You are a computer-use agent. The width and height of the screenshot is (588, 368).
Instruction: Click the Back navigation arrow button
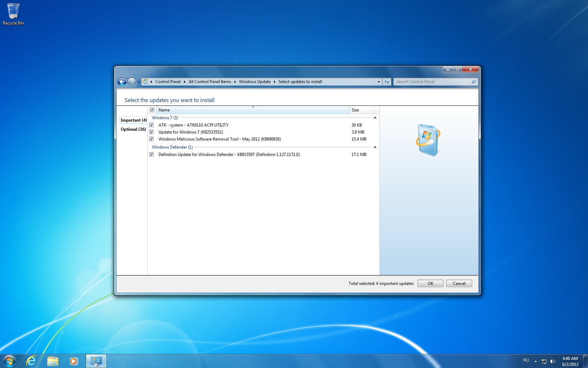pyautogui.click(x=122, y=82)
